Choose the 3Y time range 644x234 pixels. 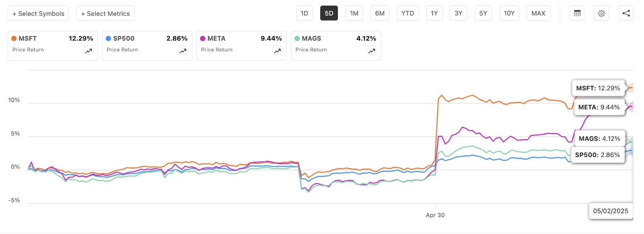458,13
